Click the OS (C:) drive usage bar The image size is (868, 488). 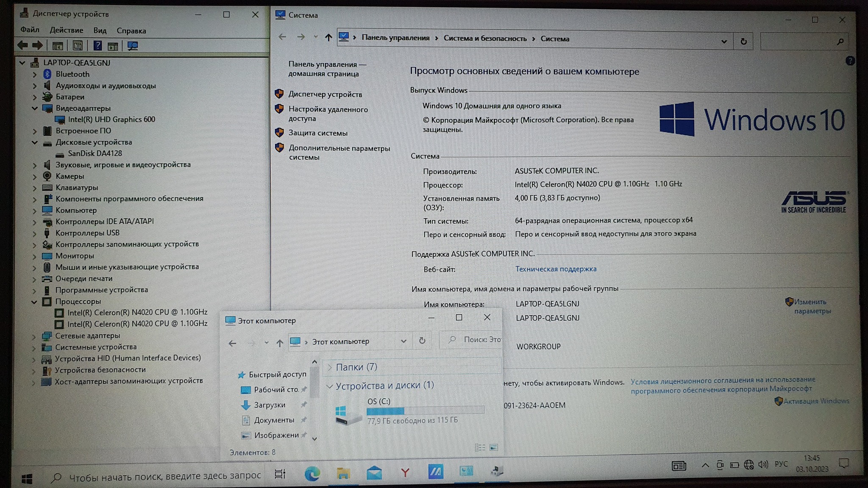click(425, 410)
